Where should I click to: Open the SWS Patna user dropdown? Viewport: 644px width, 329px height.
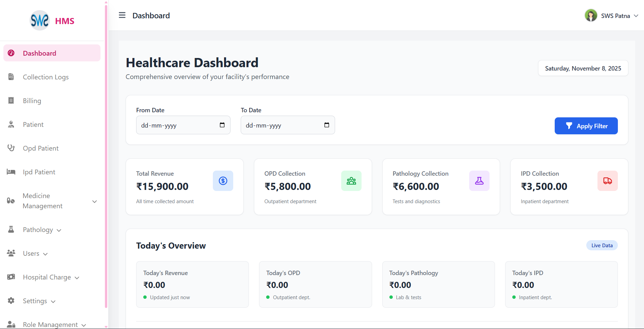[x=636, y=16]
